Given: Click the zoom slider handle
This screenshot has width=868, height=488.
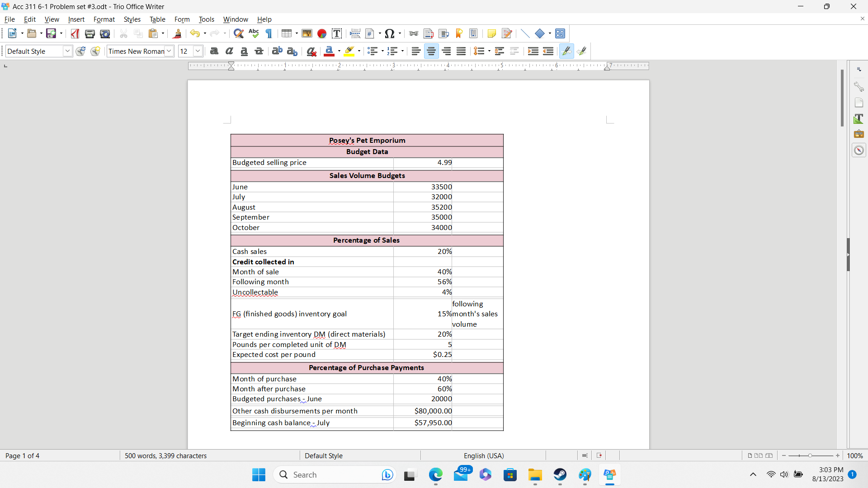Looking at the screenshot, I should [810, 455].
